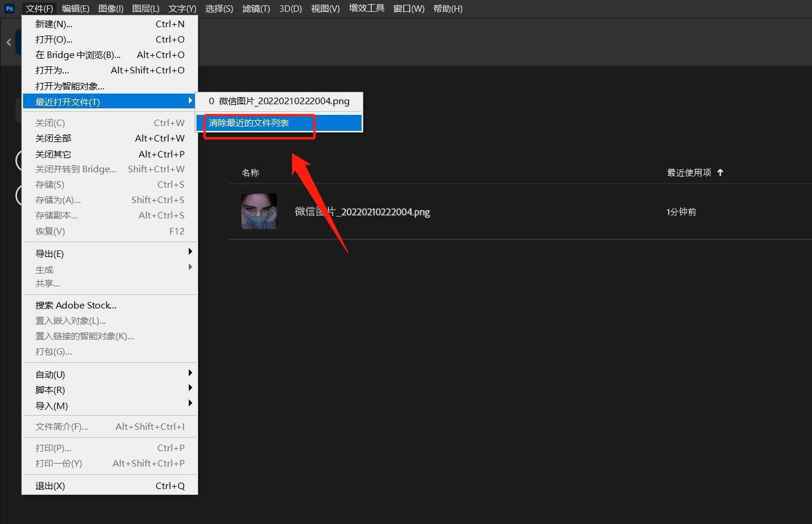
Task: Open the 编辑(E) menu
Action: click(76, 8)
